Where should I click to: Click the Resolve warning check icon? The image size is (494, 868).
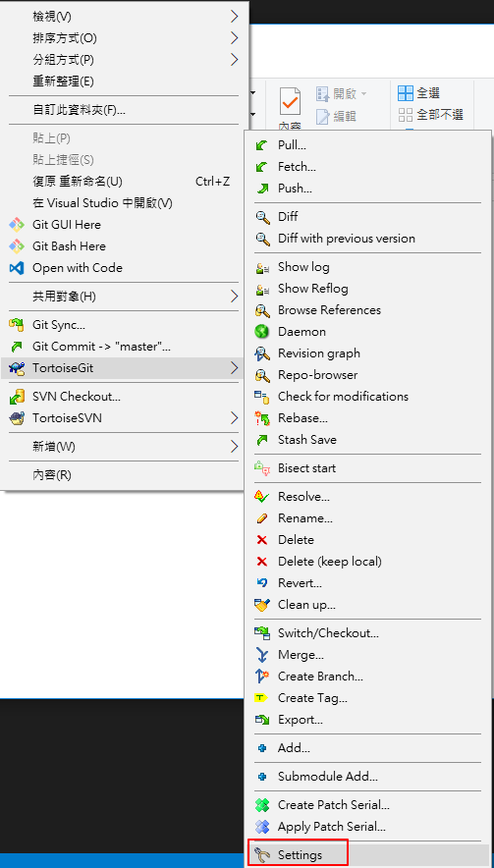(262, 497)
